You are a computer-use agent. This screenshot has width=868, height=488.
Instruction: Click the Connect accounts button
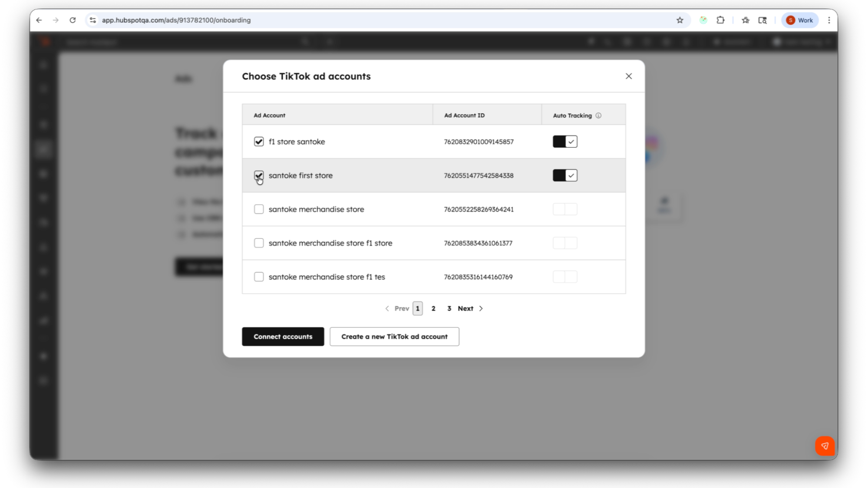pos(283,336)
